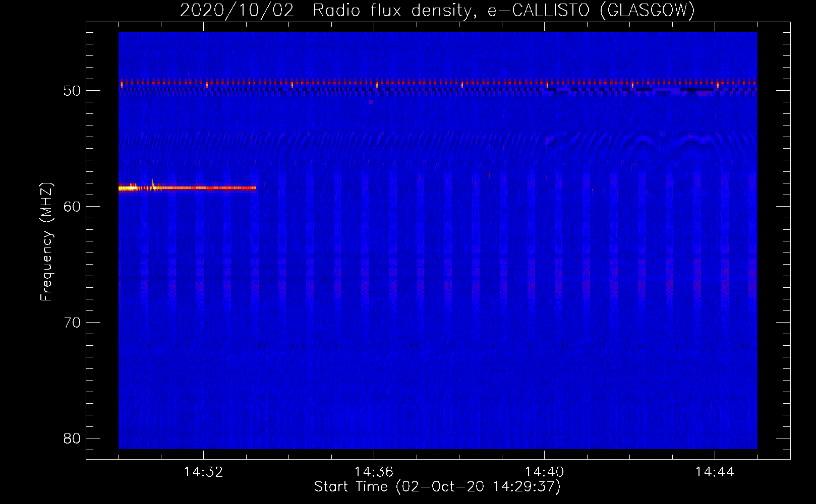Click the plot title mentioning e-CALLISTO
This screenshot has width=816, height=504.
(437, 10)
